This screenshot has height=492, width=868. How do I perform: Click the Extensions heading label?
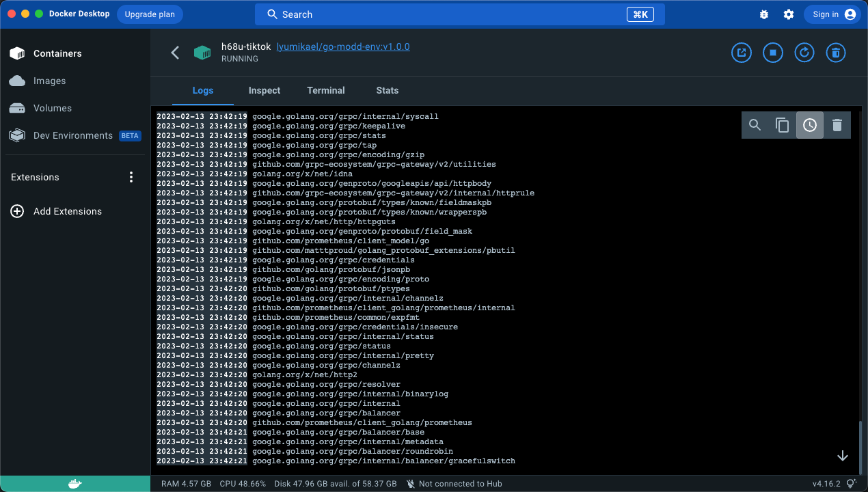pyautogui.click(x=35, y=177)
